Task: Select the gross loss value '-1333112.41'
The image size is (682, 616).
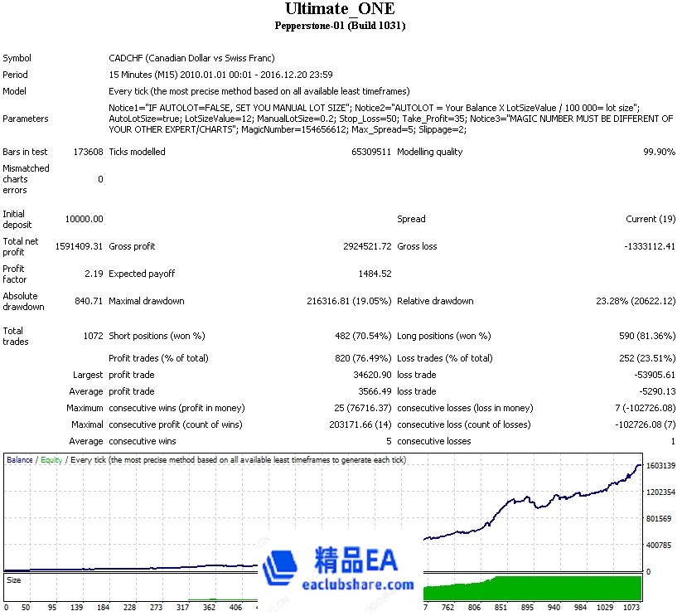Action: point(650,247)
